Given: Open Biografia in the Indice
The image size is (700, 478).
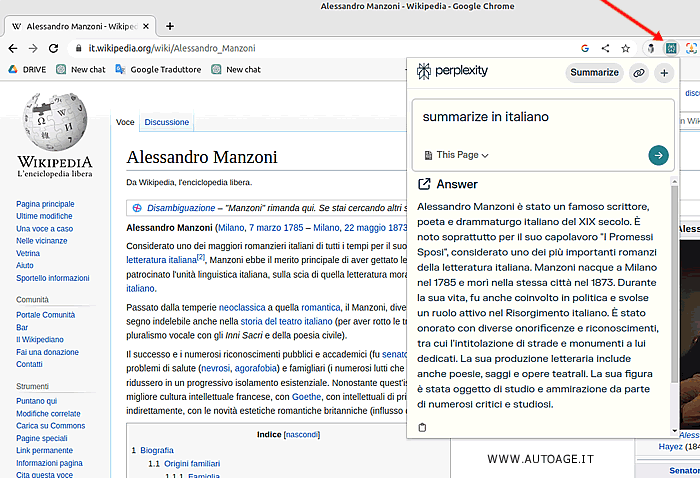Looking at the screenshot, I should click(157, 450).
